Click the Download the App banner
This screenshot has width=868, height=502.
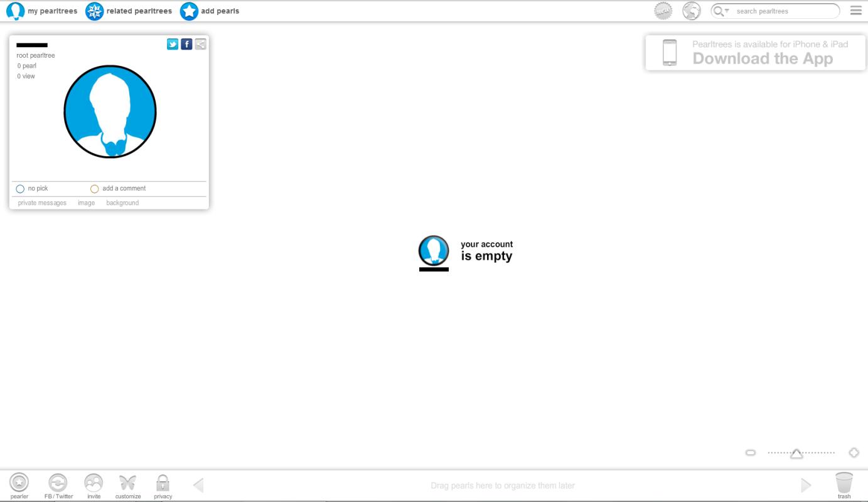click(x=755, y=53)
